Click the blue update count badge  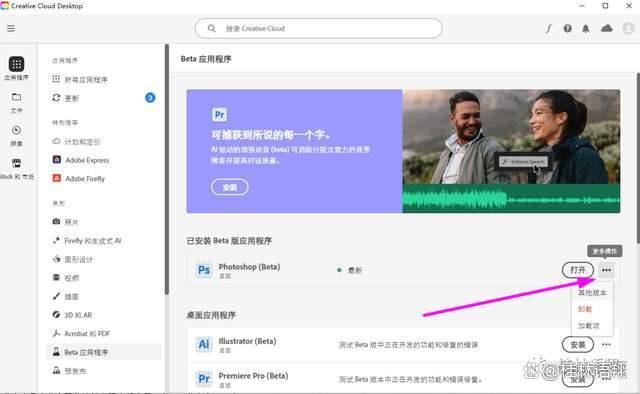pos(150,98)
